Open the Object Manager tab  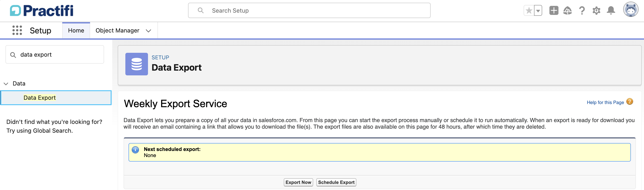[117, 30]
